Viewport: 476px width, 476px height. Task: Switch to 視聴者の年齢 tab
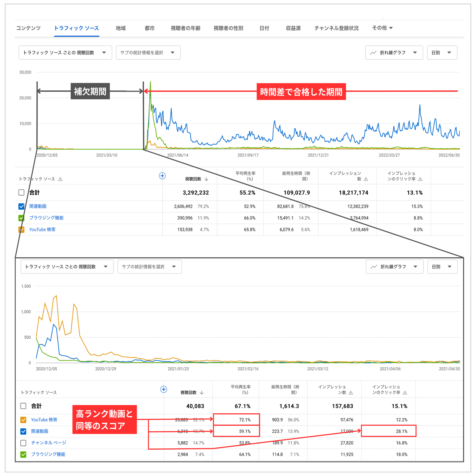(x=185, y=28)
